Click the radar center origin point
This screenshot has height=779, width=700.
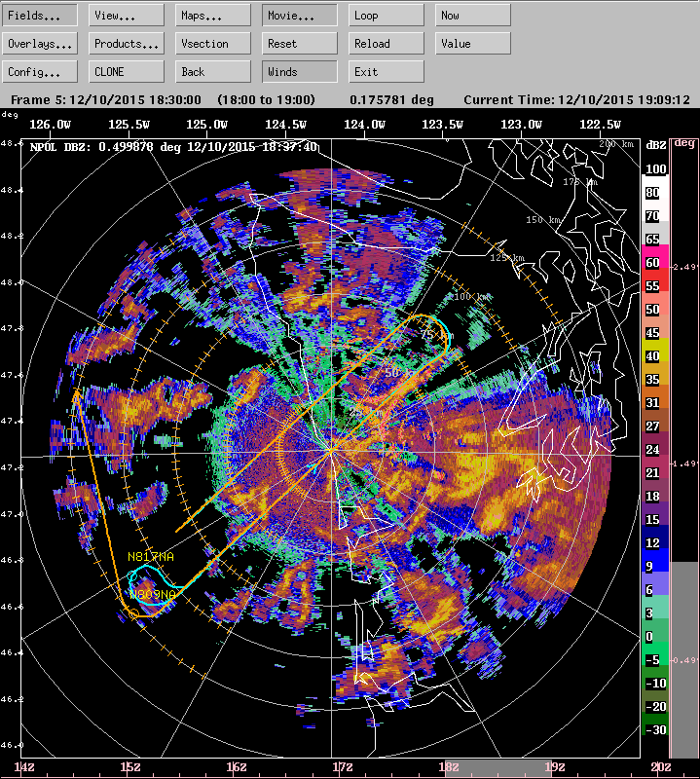click(x=331, y=450)
